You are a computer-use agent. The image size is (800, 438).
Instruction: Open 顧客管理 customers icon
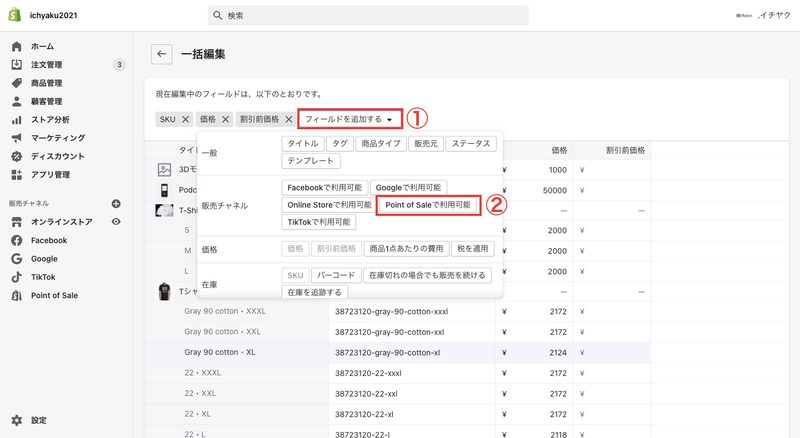point(17,102)
